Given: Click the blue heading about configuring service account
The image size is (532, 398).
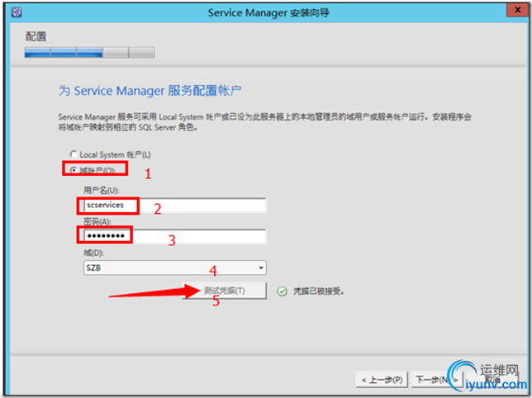Looking at the screenshot, I should pyautogui.click(x=150, y=91).
